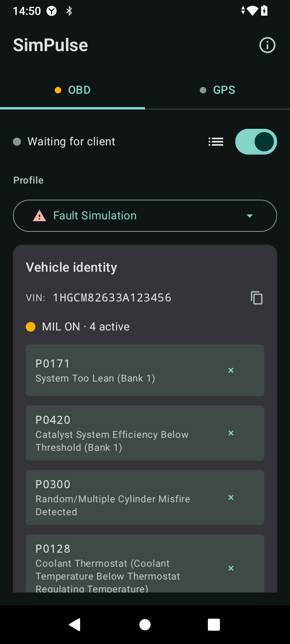Tap the Android home button

[145, 625]
